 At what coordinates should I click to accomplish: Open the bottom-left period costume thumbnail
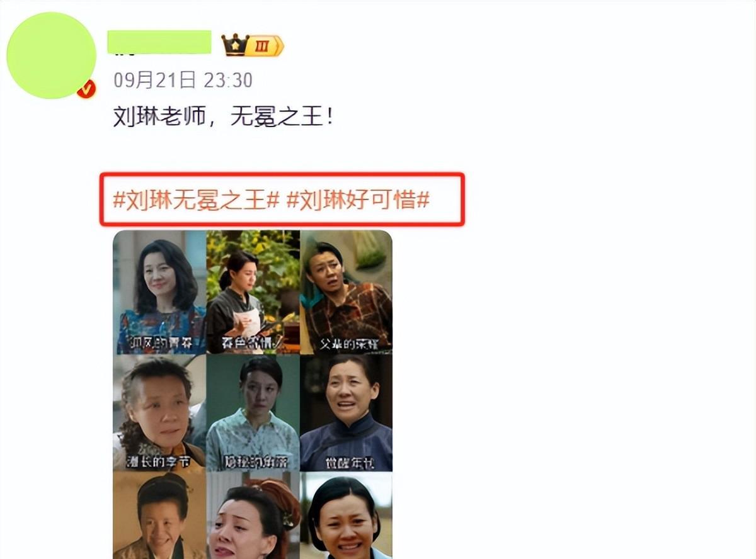click(x=159, y=516)
